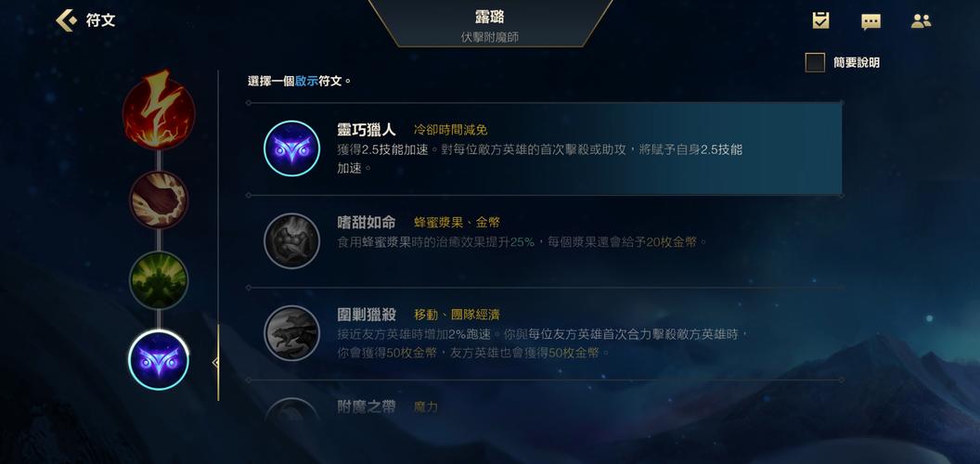Choose the 圍剿獵殺 rune icon
This screenshot has height=464, width=980.
pyautogui.click(x=292, y=334)
